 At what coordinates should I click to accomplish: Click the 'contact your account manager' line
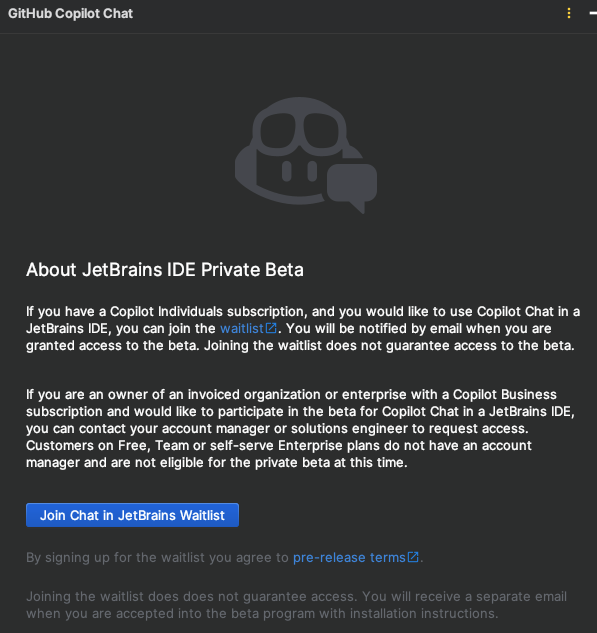click(277, 428)
